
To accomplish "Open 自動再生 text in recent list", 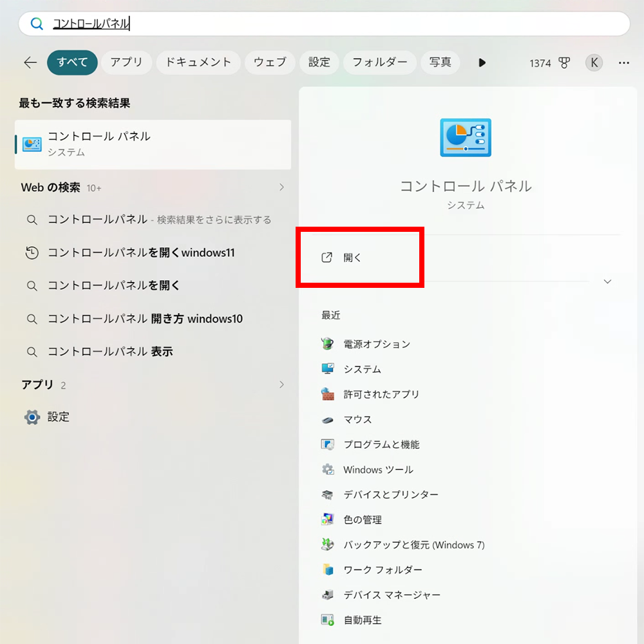I will [x=363, y=620].
